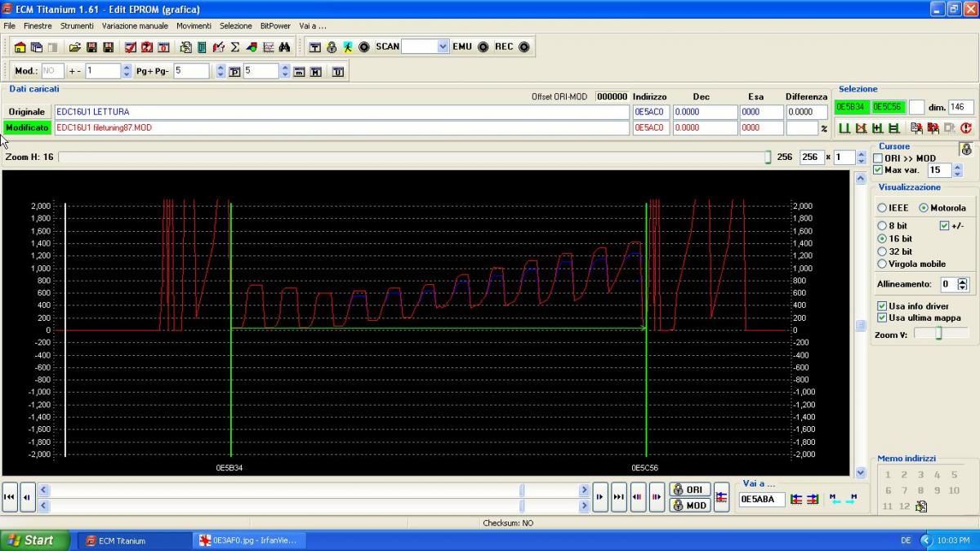Open the SCAN dropdown list
980x551 pixels.
click(443, 47)
